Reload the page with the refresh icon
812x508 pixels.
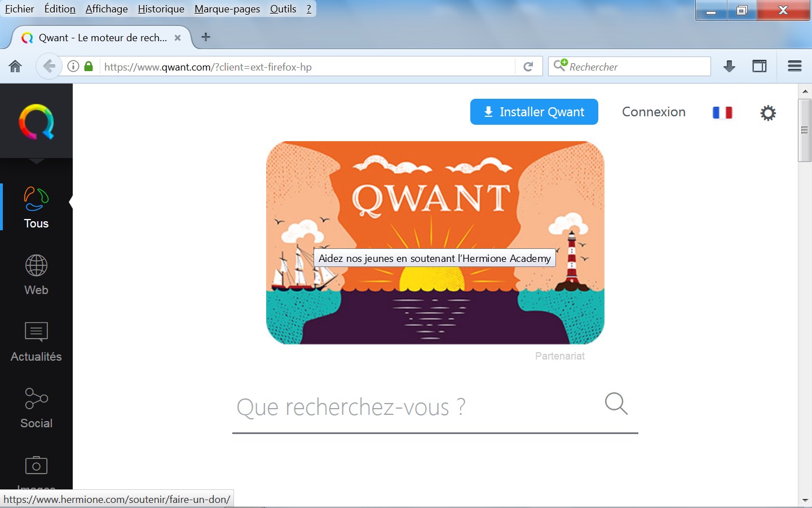pos(528,67)
